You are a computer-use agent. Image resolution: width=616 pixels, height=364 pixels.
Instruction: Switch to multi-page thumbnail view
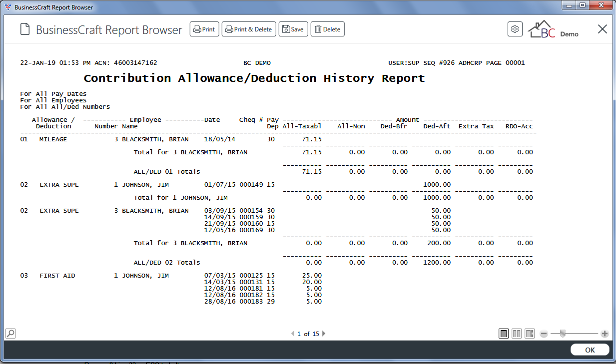click(x=530, y=333)
